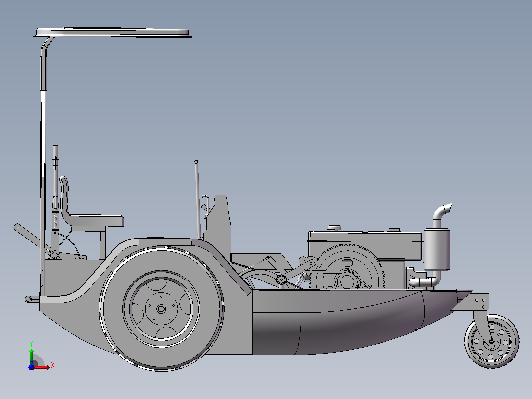Select the toothed flywheel gear on the engine
Screen dimensions: 532x399
[x=348, y=268]
